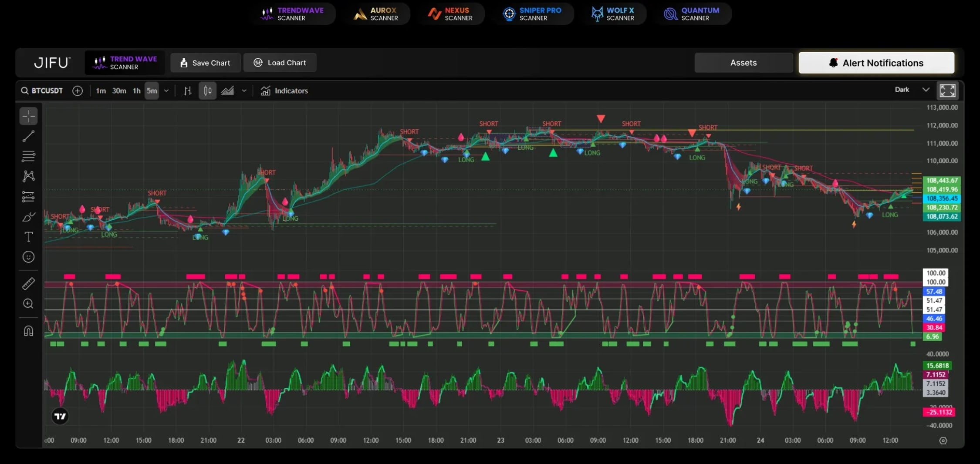
Task: Activate the zoom in tool
Action: pyautogui.click(x=29, y=304)
